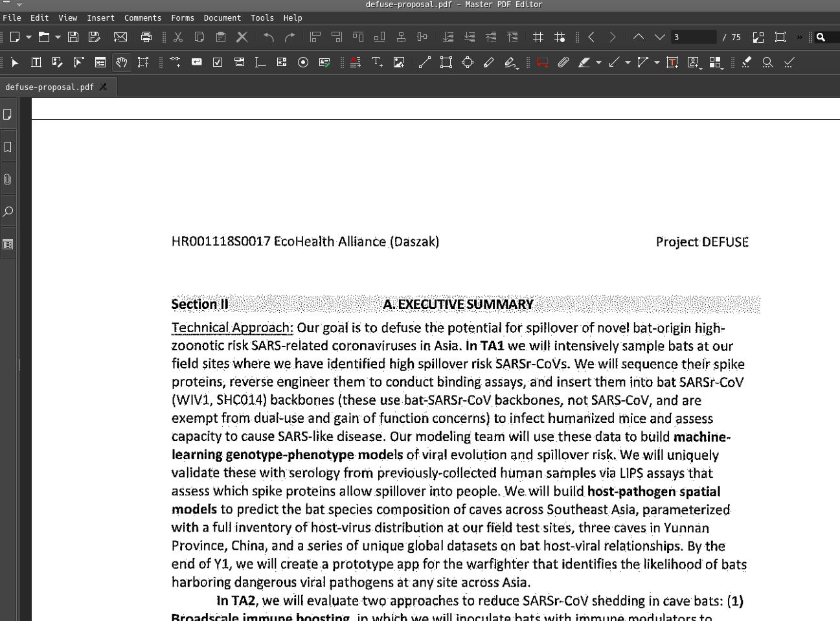Toggle full screen view icon

780,37
